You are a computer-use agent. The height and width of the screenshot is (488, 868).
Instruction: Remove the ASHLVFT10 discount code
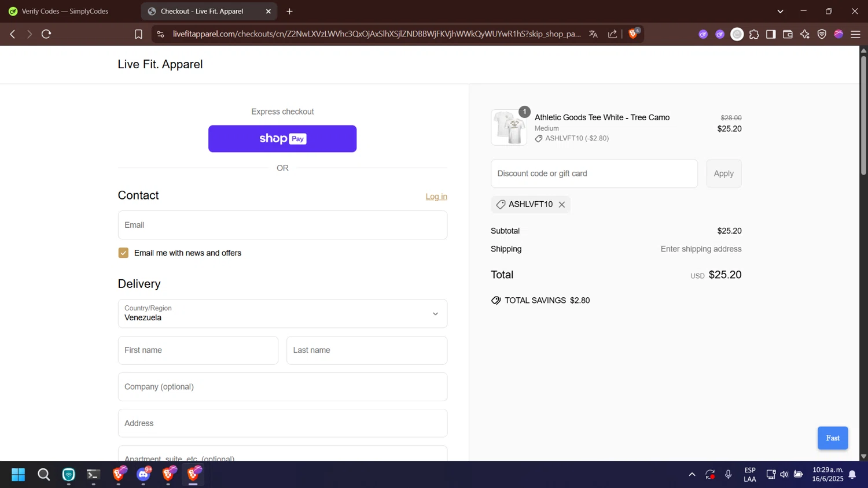(x=562, y=205)
